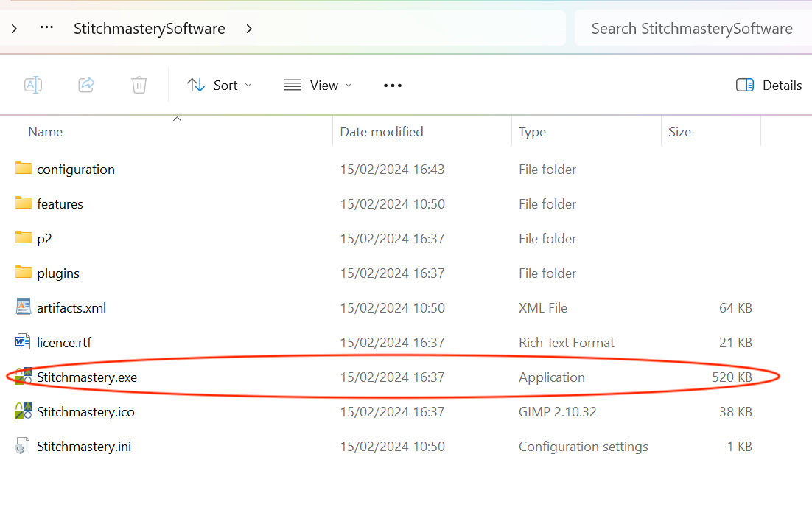Select the configuration folder icon

coord(24,168)
